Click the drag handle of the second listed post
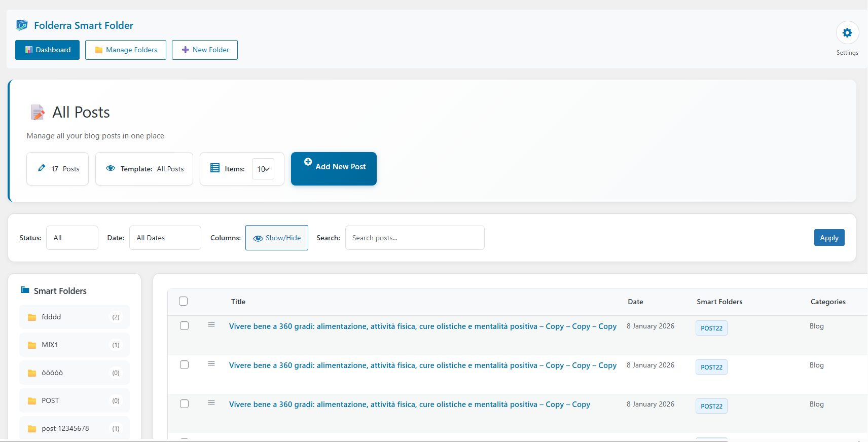 (211, 363)
